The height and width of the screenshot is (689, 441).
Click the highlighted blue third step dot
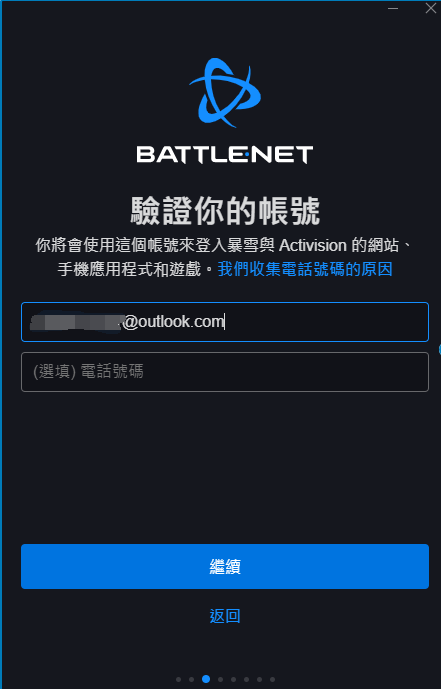[206, 679]
